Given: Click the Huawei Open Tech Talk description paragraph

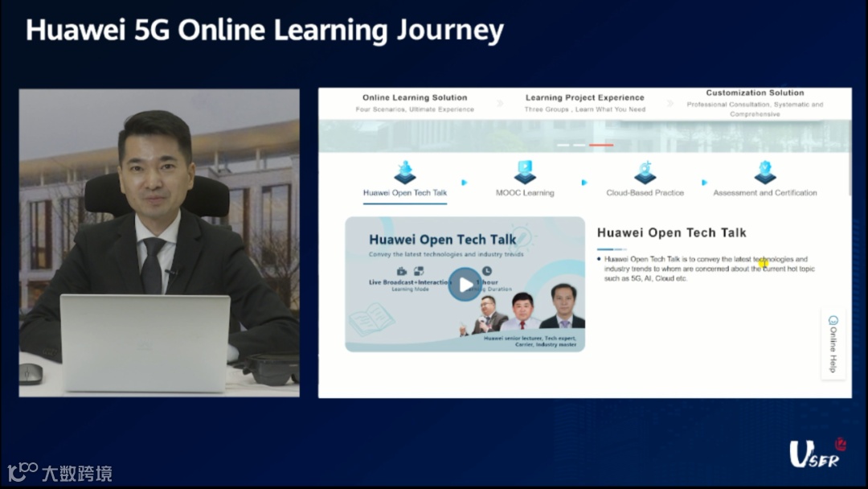Looking at the screenshot, I should [x=709, y=269].
